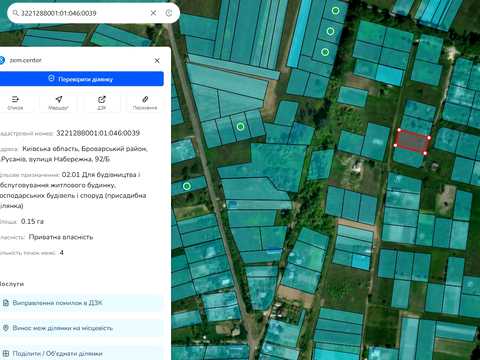
Task: Click green circle marker left of the road
Action: [187, 186]
